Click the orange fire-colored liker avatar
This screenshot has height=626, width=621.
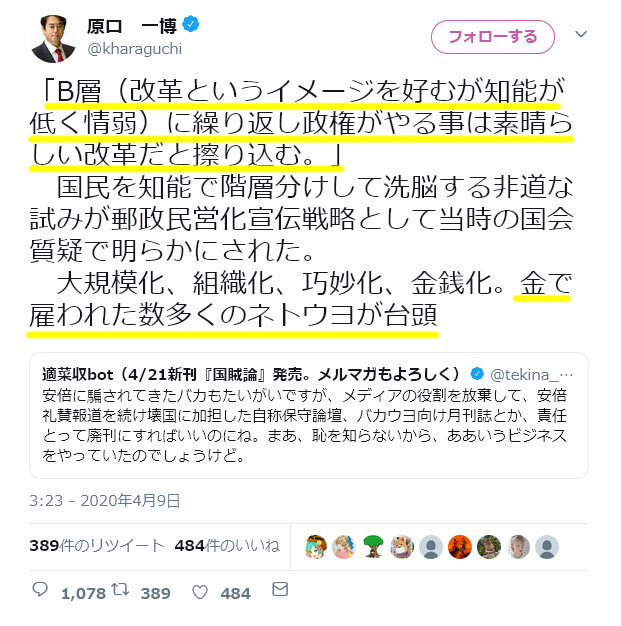point(460,547)
